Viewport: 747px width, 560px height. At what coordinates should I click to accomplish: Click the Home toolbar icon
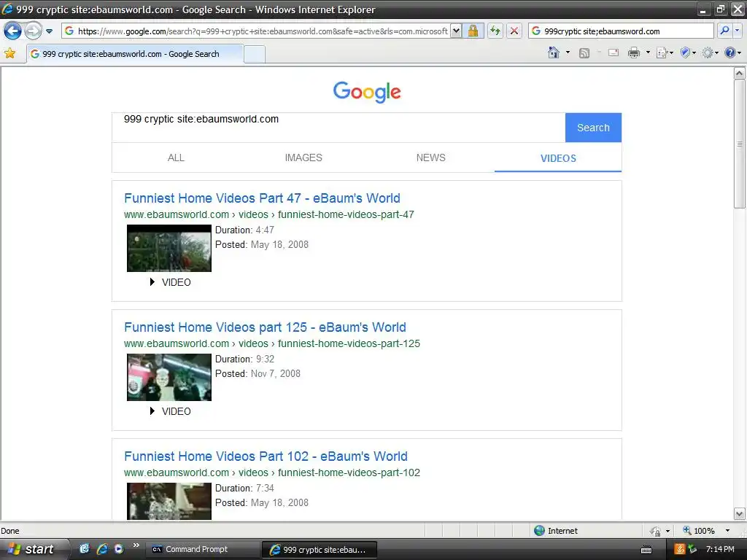click(x=554, y=52)
